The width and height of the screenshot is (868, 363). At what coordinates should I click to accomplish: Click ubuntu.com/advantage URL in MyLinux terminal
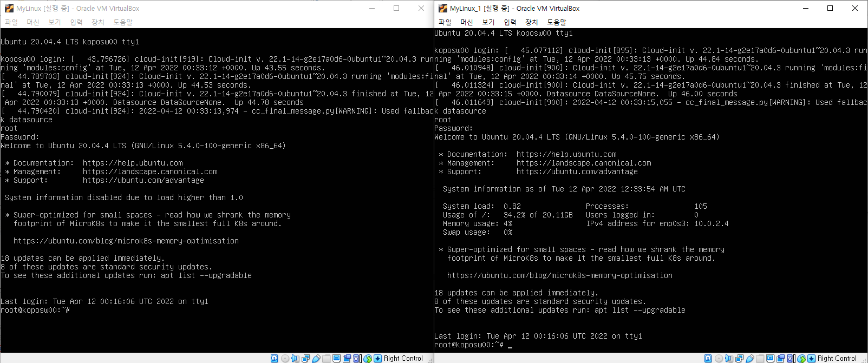(143, 180)
